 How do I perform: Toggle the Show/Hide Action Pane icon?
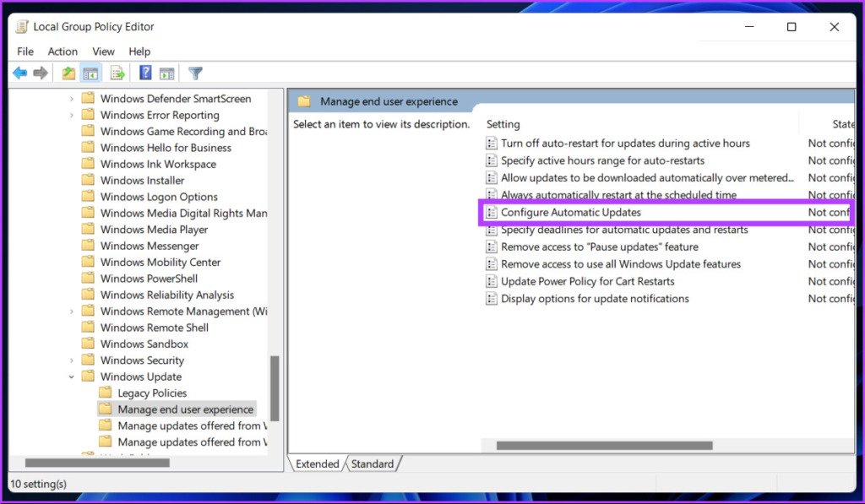[x=166, y=73]
